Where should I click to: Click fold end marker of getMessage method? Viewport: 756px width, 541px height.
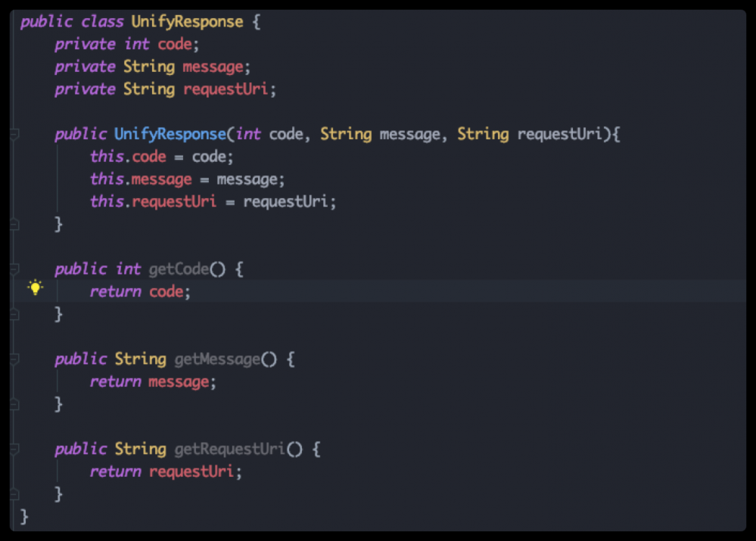pos(14,404)
